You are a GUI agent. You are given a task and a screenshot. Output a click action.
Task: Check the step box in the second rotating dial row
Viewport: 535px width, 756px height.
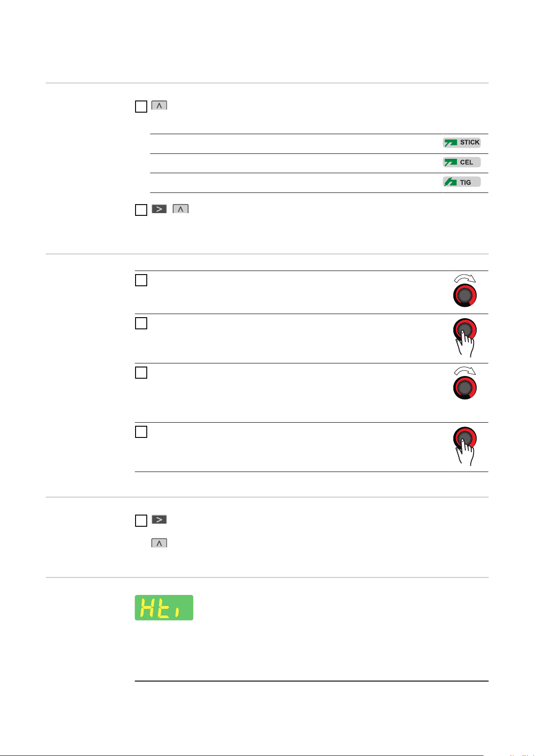[x=141, y=372]
